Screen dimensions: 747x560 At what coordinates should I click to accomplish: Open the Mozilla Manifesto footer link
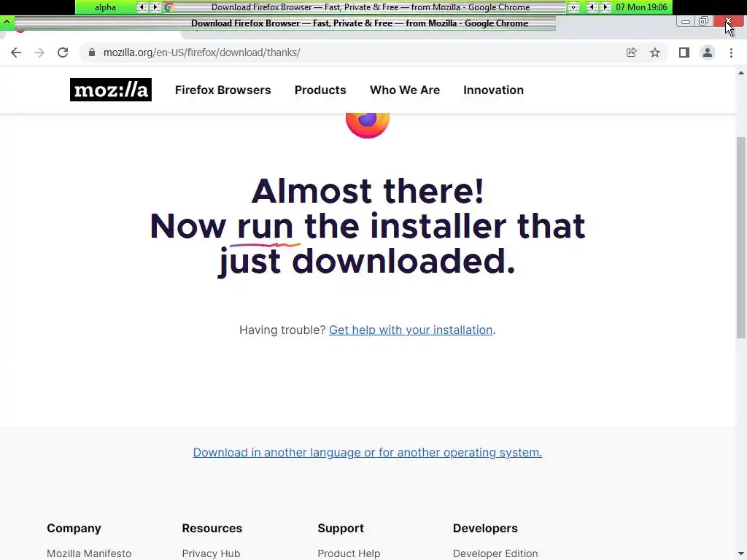pyautogui.click(x=89, y=553)
